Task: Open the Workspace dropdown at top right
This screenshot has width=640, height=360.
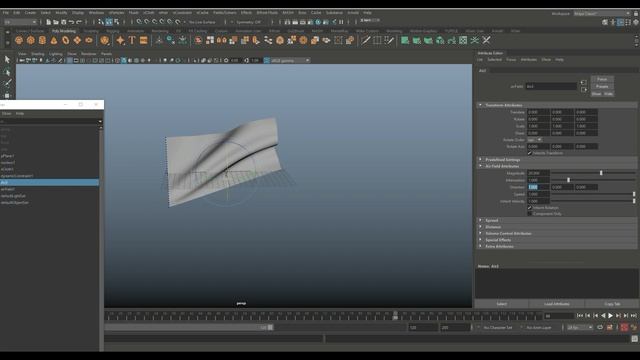Action: tap(602, 13)
